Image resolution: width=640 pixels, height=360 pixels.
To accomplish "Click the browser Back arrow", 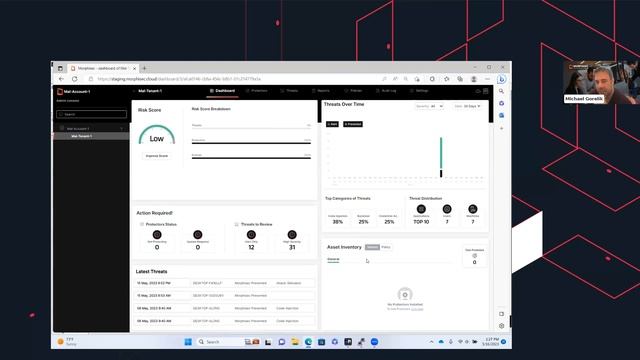I will (x=62, y=79).
